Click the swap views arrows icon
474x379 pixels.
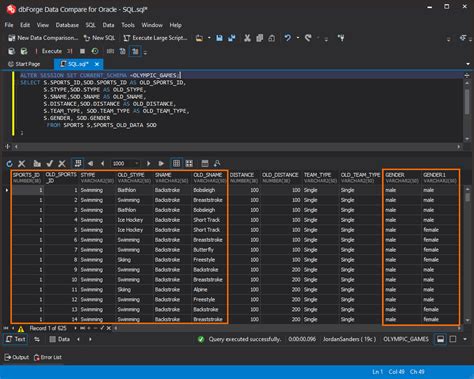(37, 339)
